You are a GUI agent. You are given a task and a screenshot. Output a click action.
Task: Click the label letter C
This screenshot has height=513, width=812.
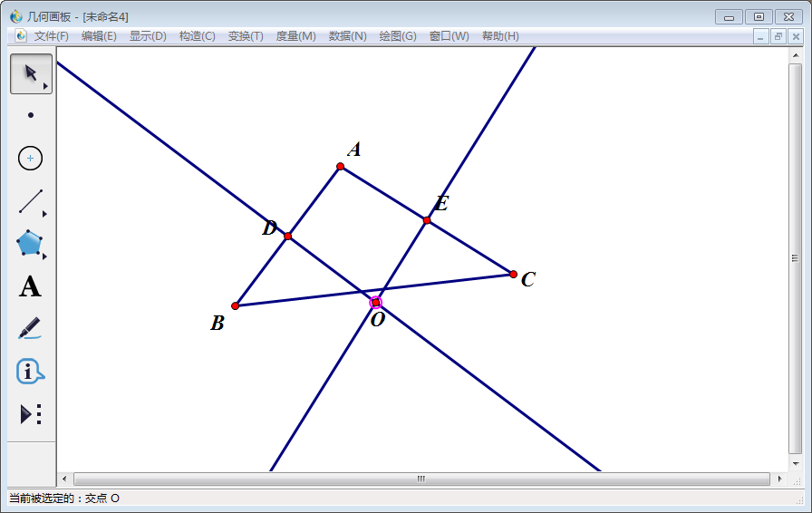pyautogui.click(x=528, y=279)
